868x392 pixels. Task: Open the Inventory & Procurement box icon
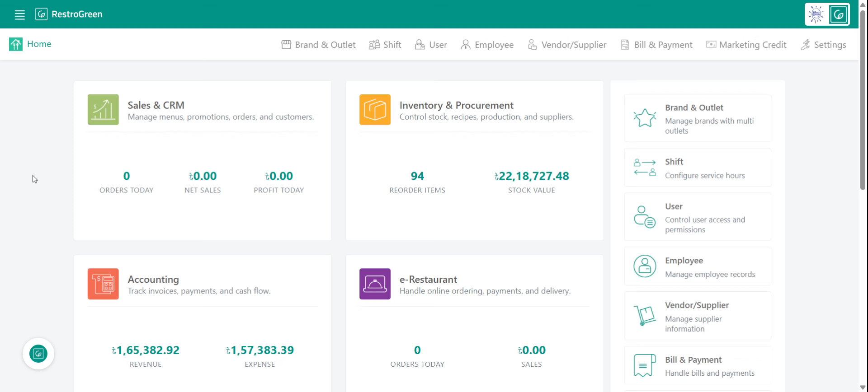(375, 109)
